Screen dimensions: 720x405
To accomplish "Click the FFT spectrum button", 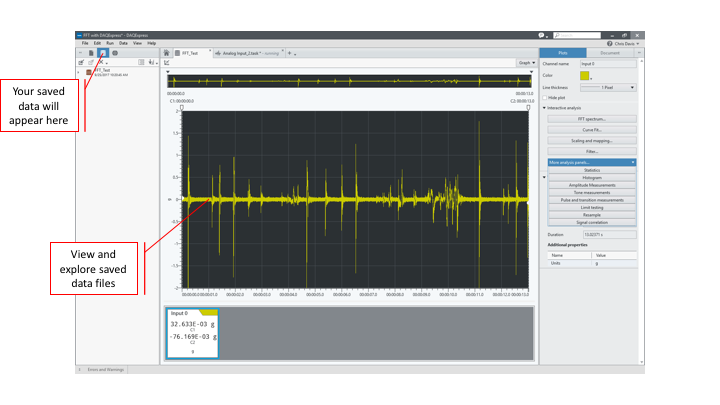I will click(x=591, y=119).
